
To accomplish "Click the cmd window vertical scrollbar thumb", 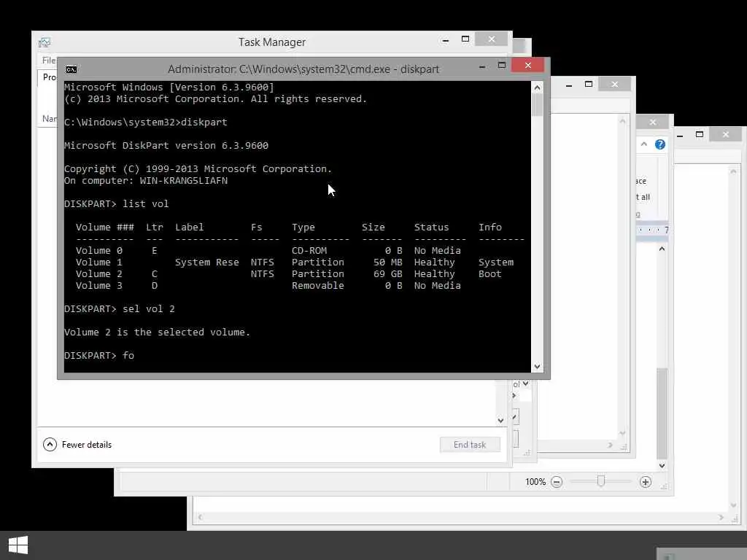I will (x=538, y=105).
